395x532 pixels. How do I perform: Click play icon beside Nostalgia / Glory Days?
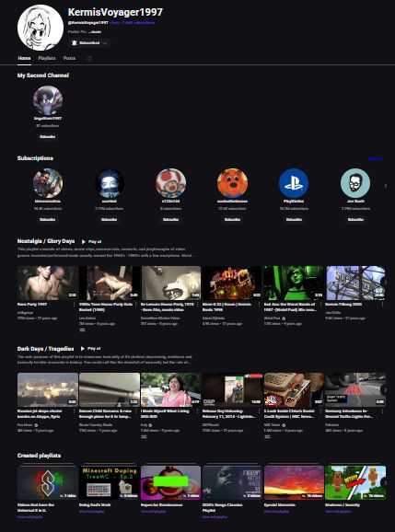84,241
